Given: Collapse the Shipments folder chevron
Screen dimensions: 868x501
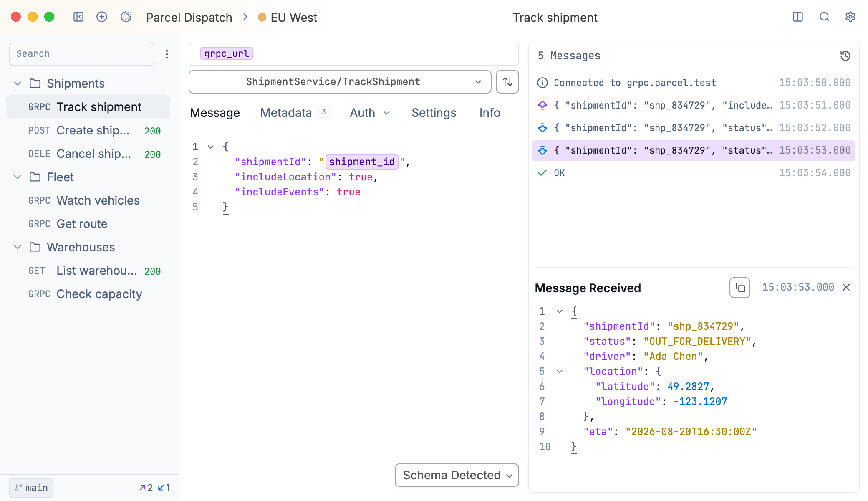Looking at the screenshot, I should click(18, 83).
